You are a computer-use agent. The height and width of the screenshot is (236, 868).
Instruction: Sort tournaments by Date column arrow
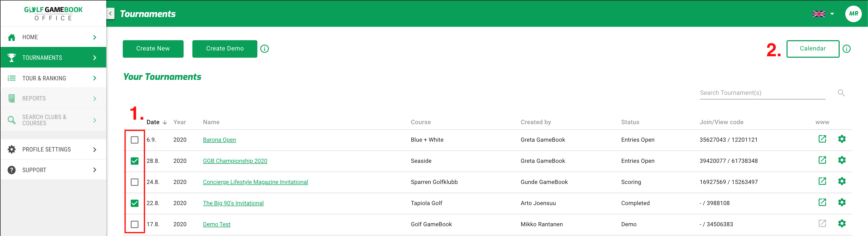[165, 122]
